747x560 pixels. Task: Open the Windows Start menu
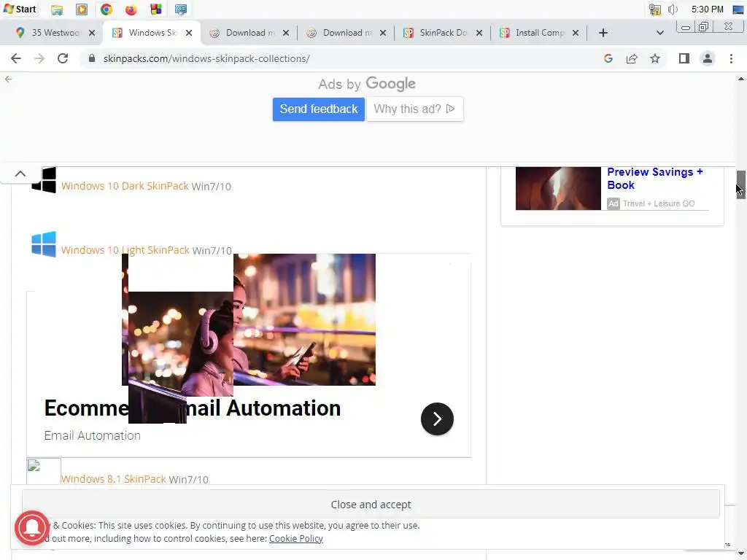(x=20, y=9)
